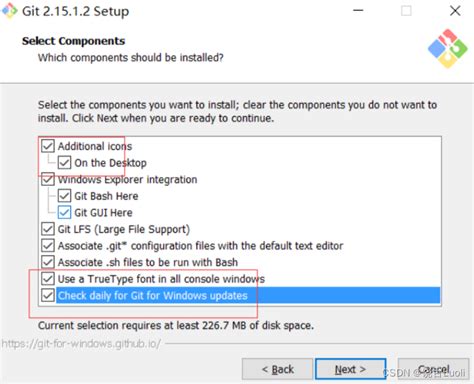
Task: Uncheck the Additional icons checkbox
Action: (x=48, y=146)
